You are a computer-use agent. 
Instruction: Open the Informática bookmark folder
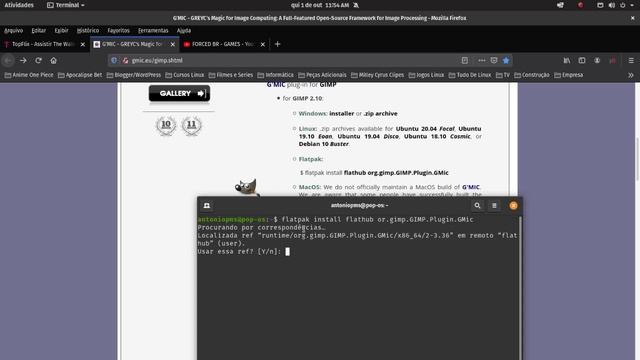click(276, 75)
